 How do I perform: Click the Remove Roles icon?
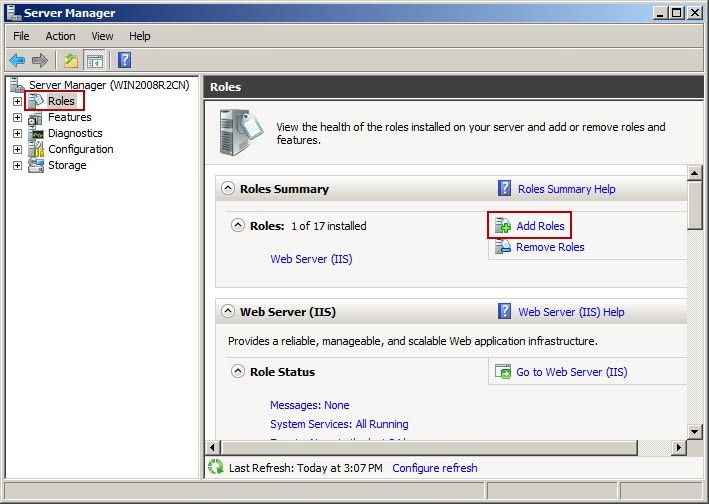(x=502, y=247)
